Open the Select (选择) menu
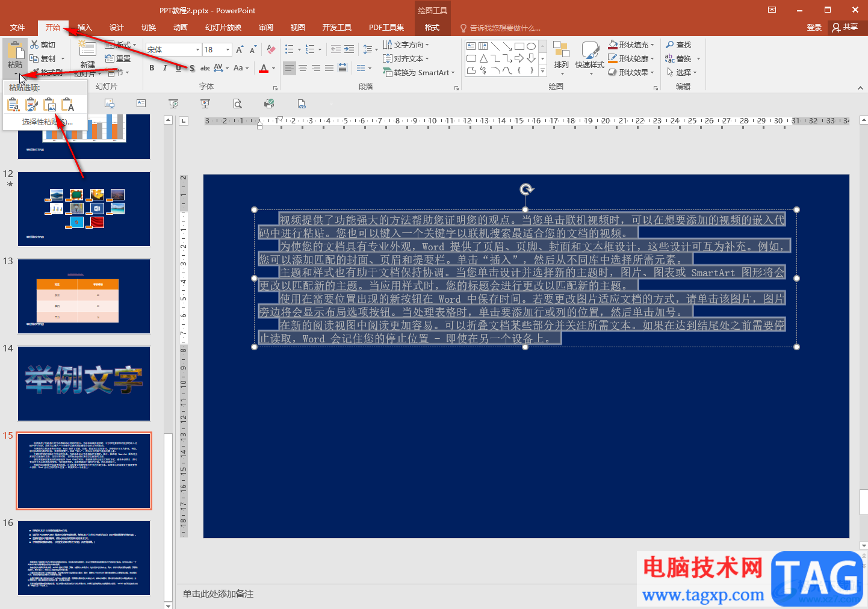This screenshot has height=609, width=868. tap(681, 72)
